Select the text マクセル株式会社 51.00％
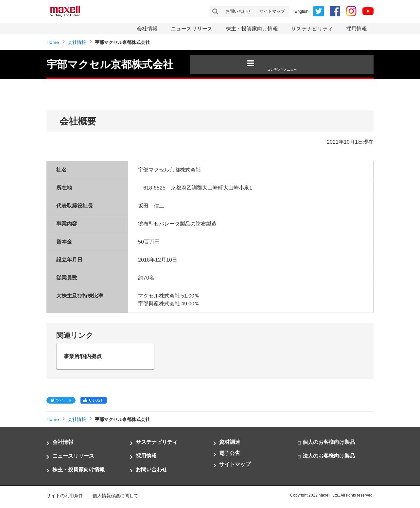This screenshot has width=420, height=508. [169, 296]
